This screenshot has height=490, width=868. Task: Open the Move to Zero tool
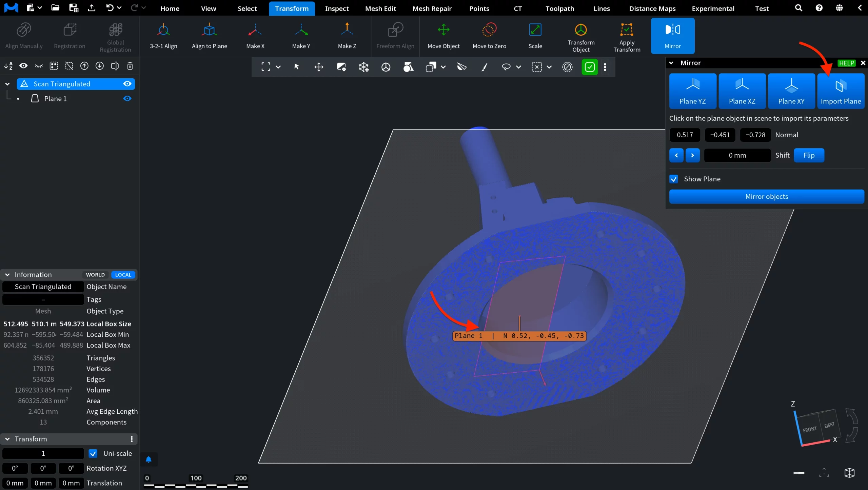point(489,36)
